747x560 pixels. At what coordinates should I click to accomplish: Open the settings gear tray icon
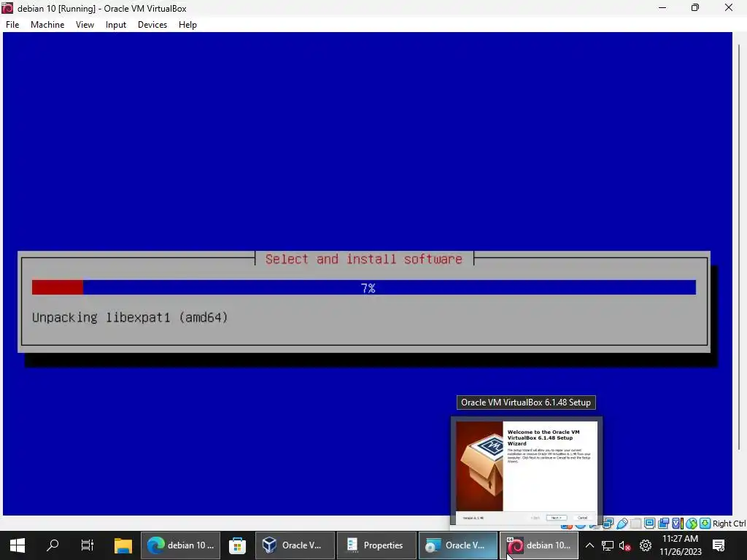(646, 545)
